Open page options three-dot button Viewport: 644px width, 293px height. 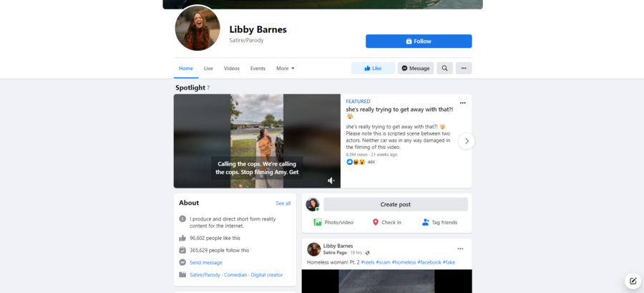tap(464, 68)
